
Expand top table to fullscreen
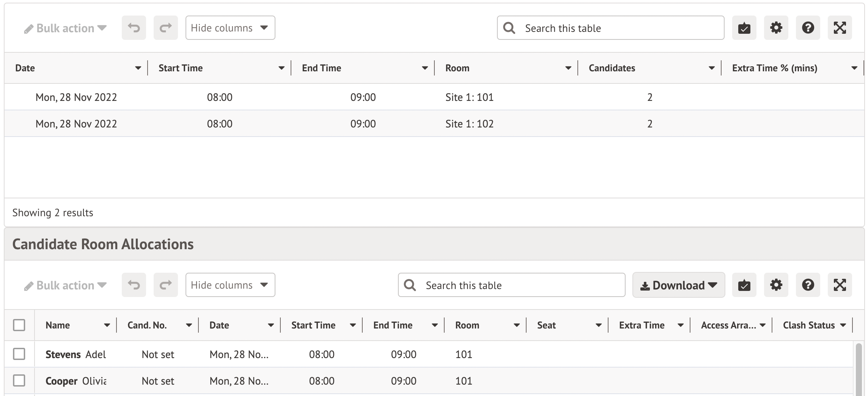tap(840, 28)
